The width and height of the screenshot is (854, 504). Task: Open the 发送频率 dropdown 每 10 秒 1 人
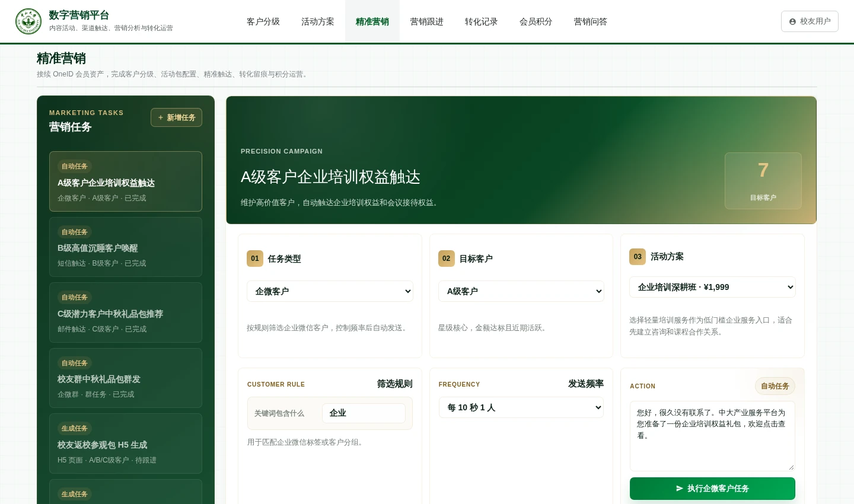point(521,407)
